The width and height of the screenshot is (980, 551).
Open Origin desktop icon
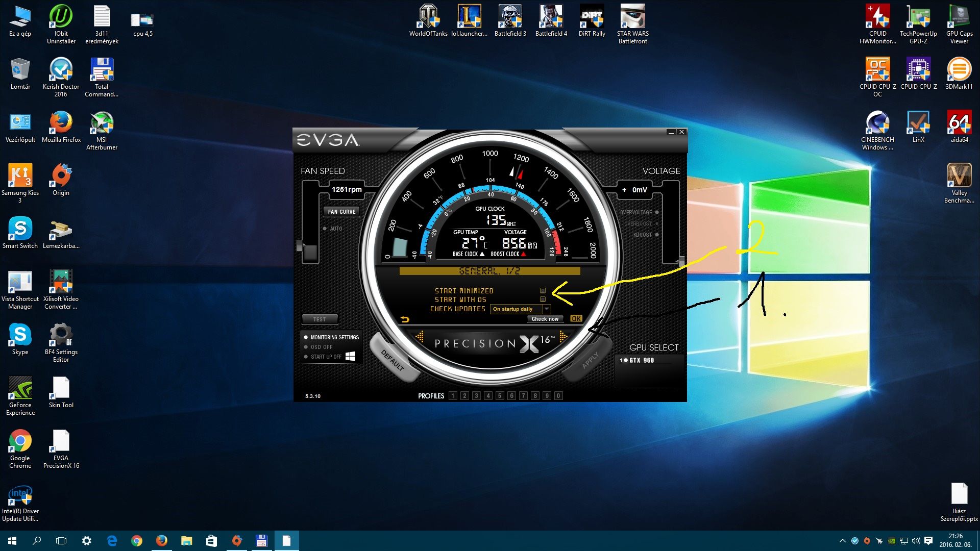coord(61,180)
